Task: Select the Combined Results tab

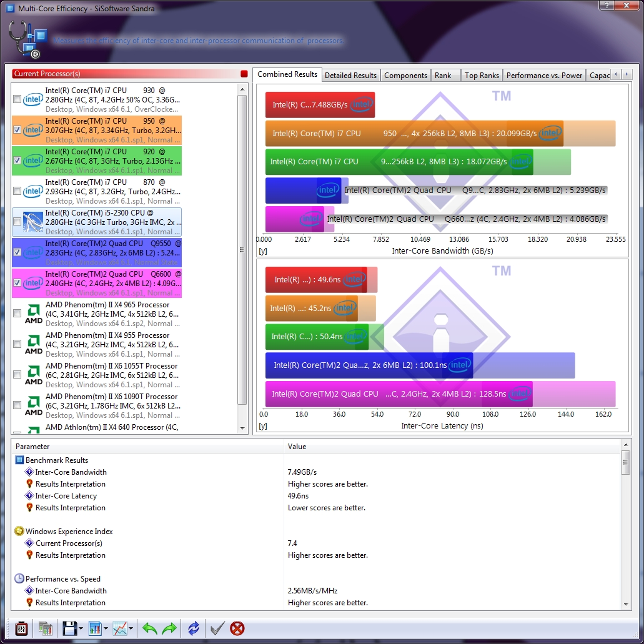Action: click(287, 74)
